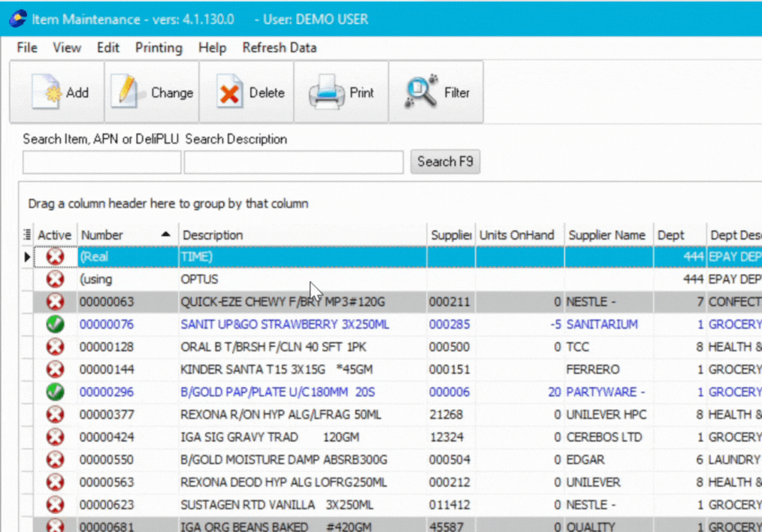This screenshot has width=762, height=532.
Task: Open the Printing menu
Action: (159, 47)
